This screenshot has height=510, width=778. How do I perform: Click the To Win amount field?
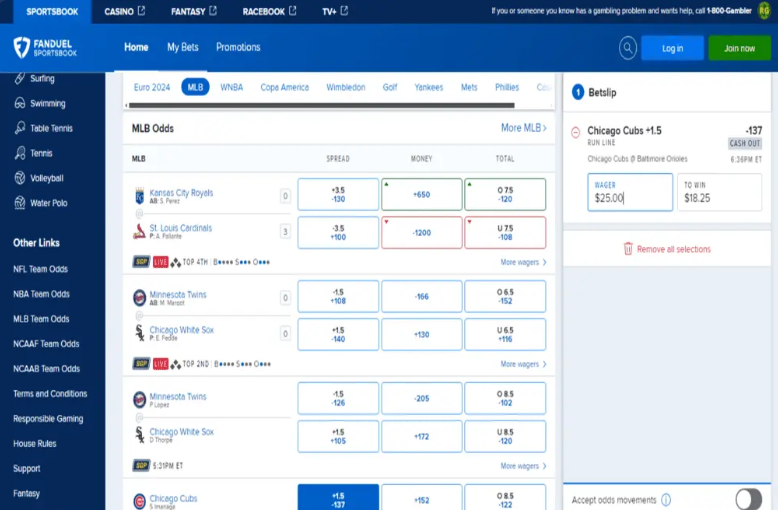pos(719,192)
